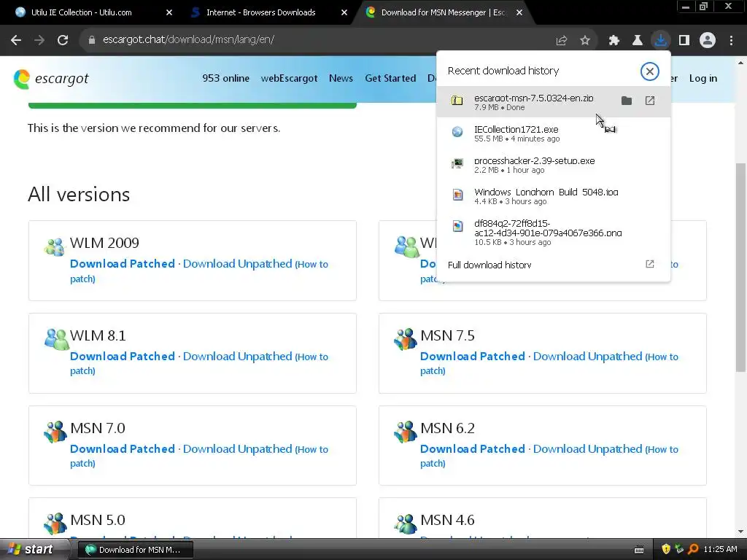Click the MSN 4.6 messenger icon
747x560 pixels.
pos(406,524)
